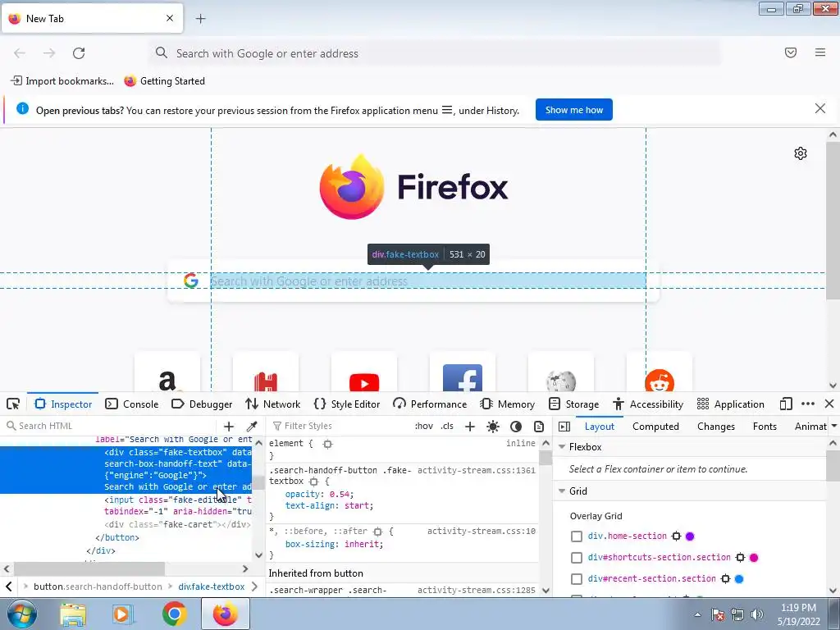Toggle responsive design mode icon
Screen dimensions: 840x630
pos(786,404)
